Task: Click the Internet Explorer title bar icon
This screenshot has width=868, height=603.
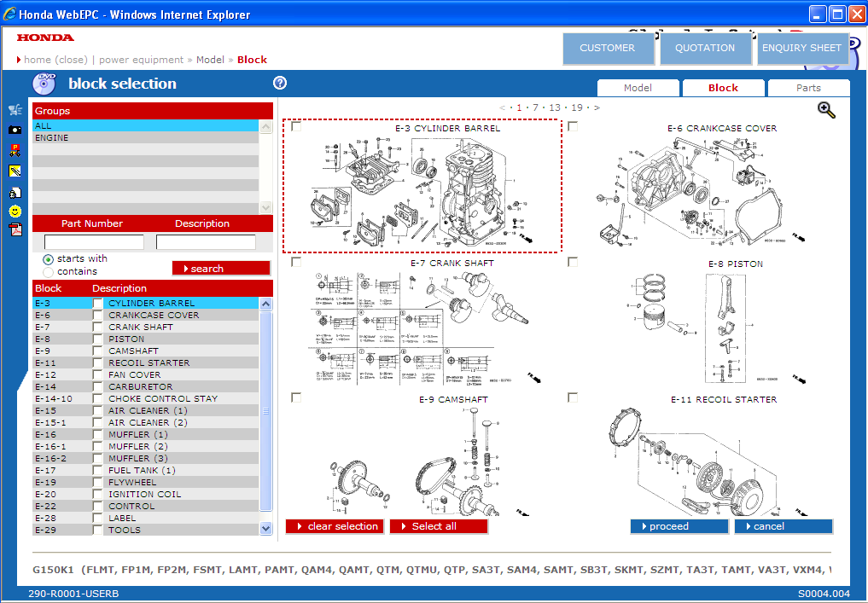Action: pyautogui.click(x=9, y=14)
